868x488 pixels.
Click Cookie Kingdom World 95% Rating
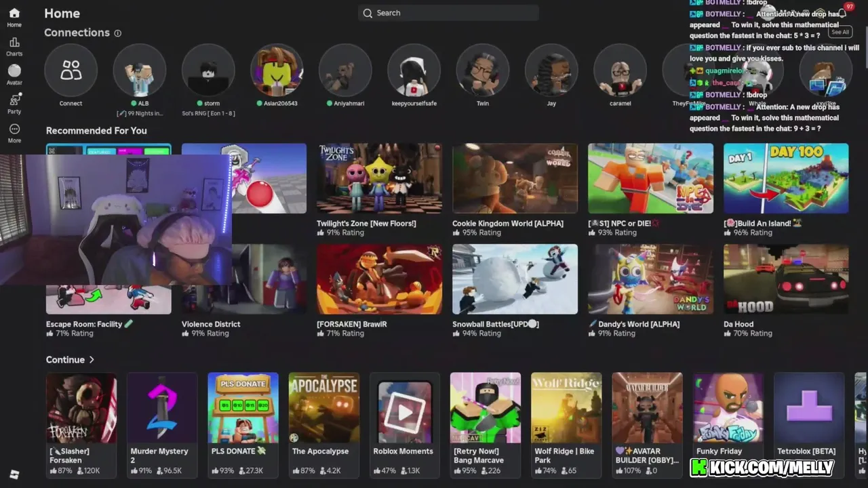coord(477,232)
